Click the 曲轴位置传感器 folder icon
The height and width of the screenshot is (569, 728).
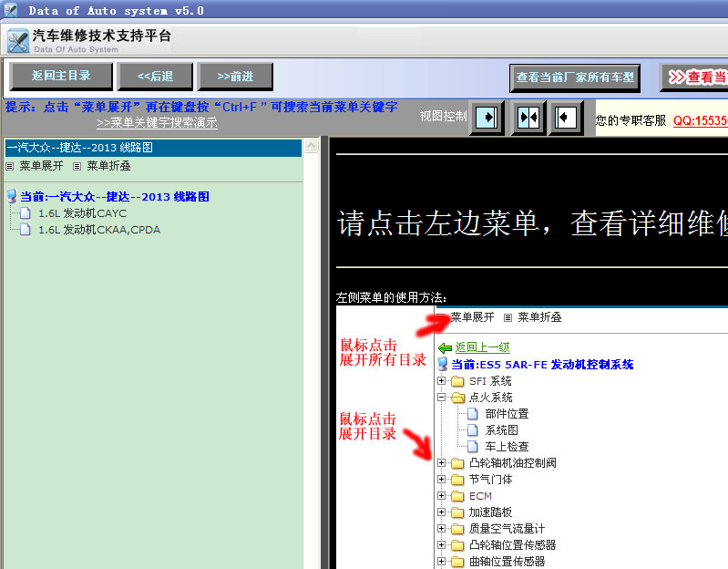pyautogui.click(x=457, y=562)
